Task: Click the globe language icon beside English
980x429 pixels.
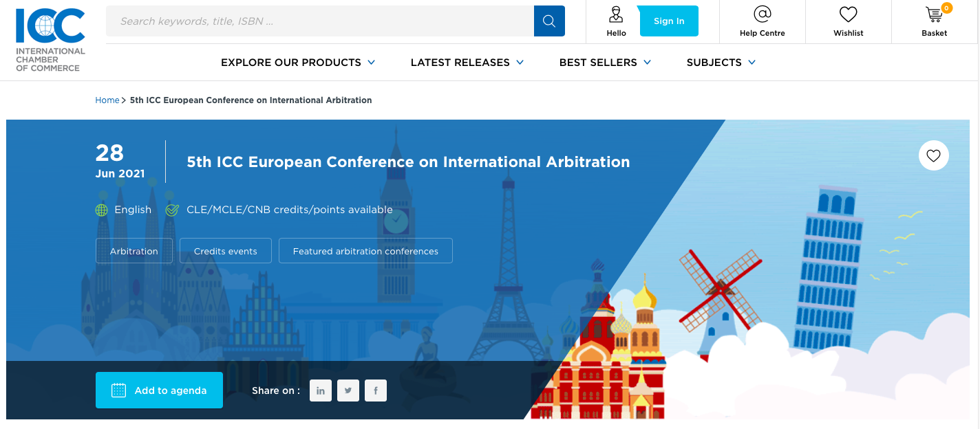Action: tap(102, 210)
